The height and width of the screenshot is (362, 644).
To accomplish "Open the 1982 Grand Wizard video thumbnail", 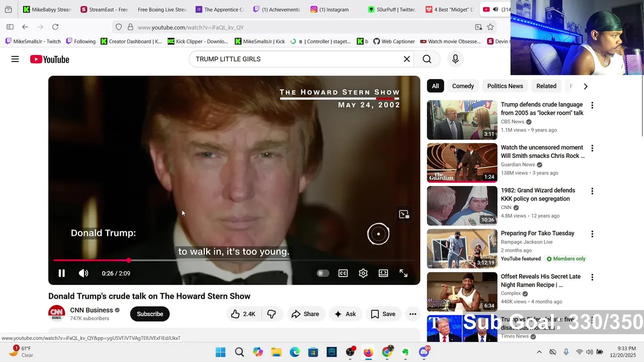I will pos(462,206).
